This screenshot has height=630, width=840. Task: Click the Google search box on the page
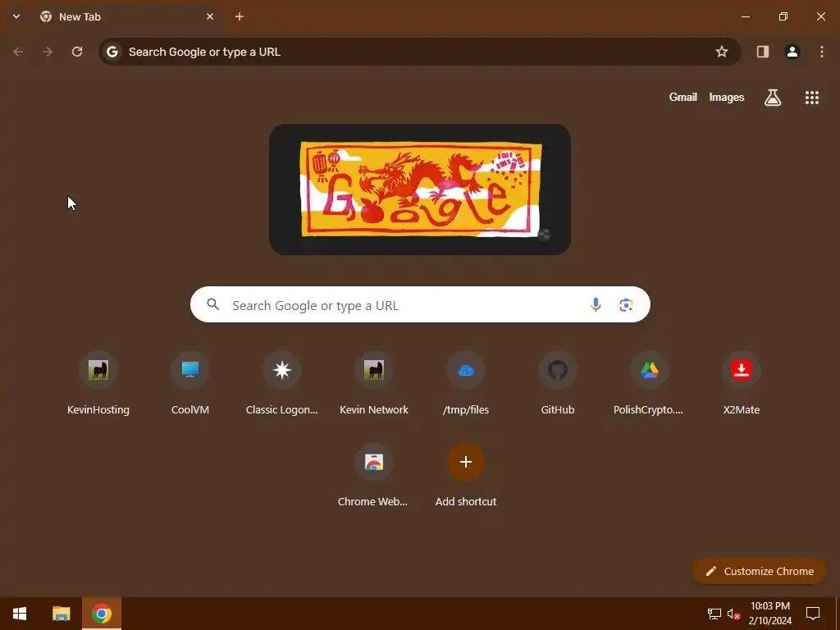[x=420, y=304]
